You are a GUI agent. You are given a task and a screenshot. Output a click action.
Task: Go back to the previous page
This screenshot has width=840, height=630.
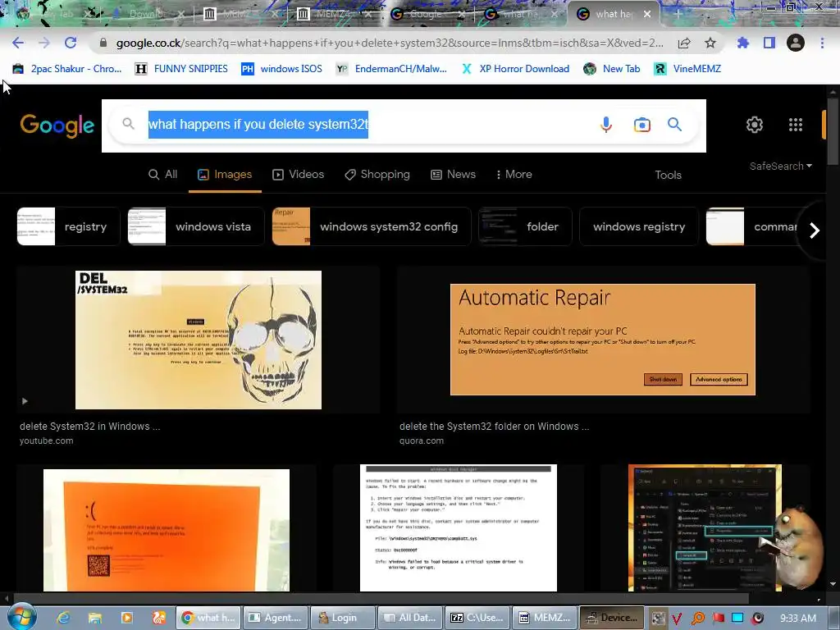pos(18,43)
